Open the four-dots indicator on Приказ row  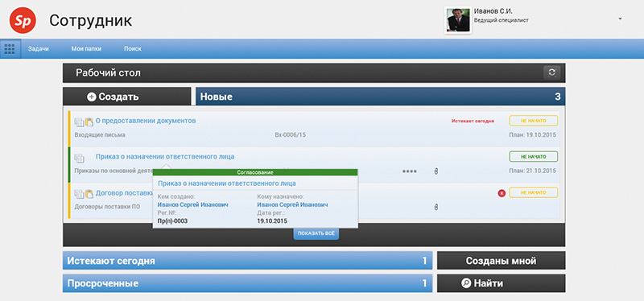point(410,171)
